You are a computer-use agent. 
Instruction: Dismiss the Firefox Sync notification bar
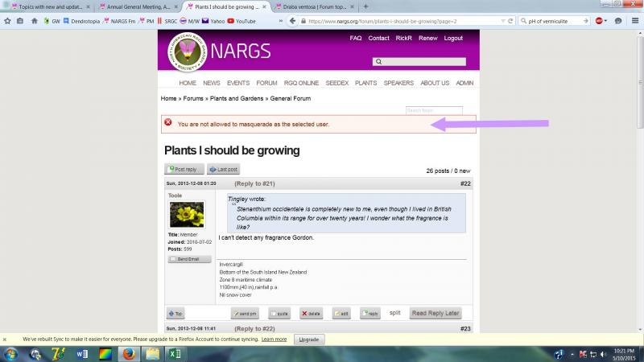5,339
